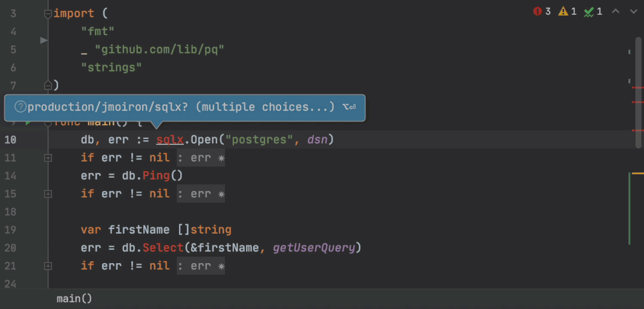This screenshot has height=309, width=644.
Task: Click the underlined sqlx identifier
Action: pyautogui.click(x=170, y=140)
